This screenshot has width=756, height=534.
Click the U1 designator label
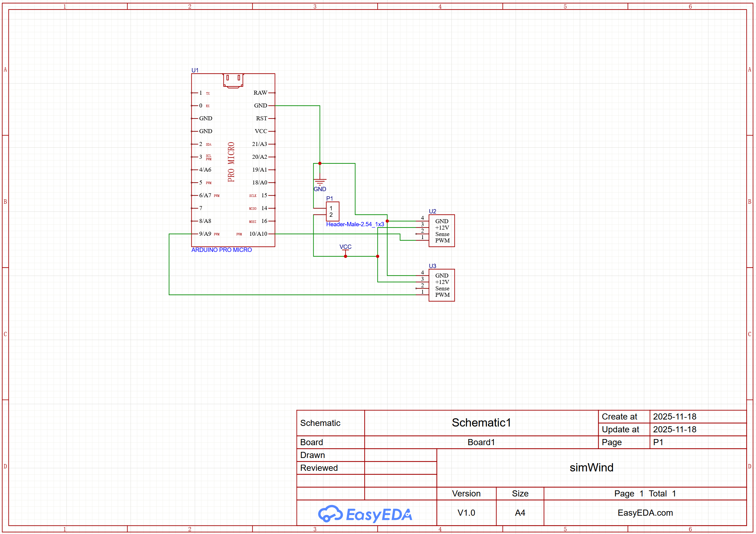pos(195,70)
